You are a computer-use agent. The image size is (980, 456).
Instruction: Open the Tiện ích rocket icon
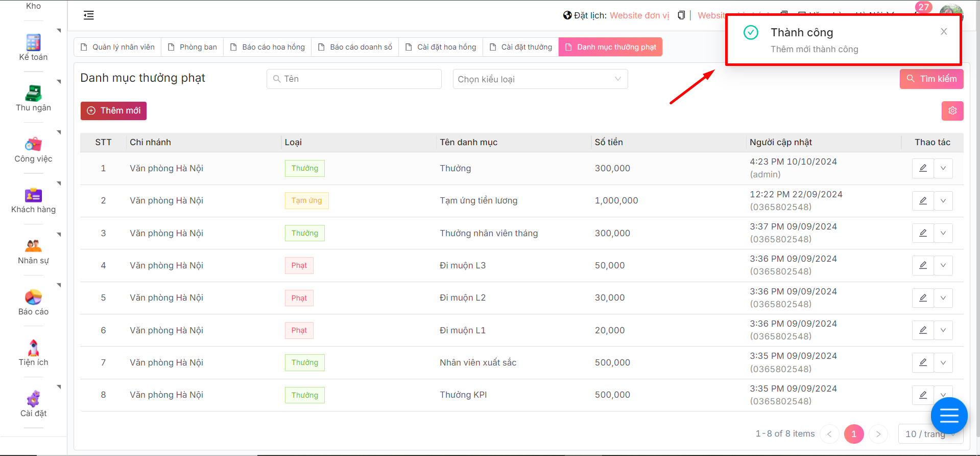pyautogui.click(x=33, y=348)
